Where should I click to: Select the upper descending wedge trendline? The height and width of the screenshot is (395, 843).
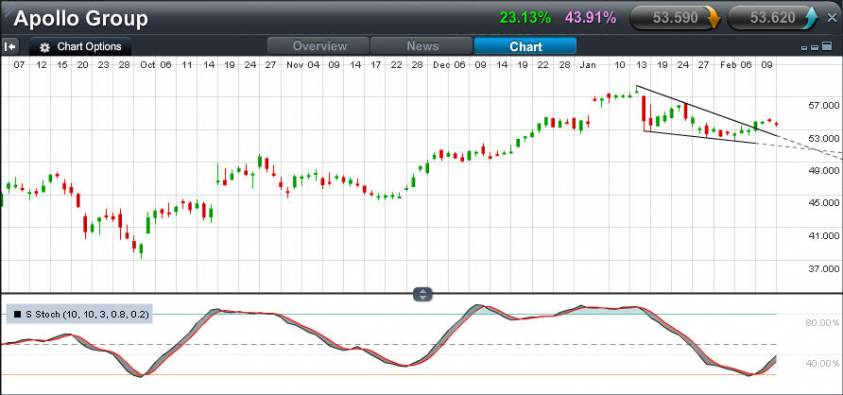coord(708,111)
